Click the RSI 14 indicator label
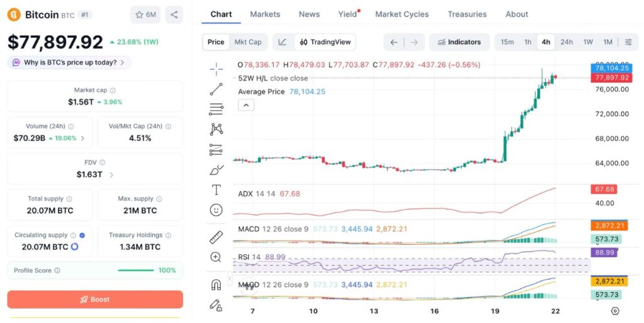This screenshot has width=644, height=323. click(249, 257)
